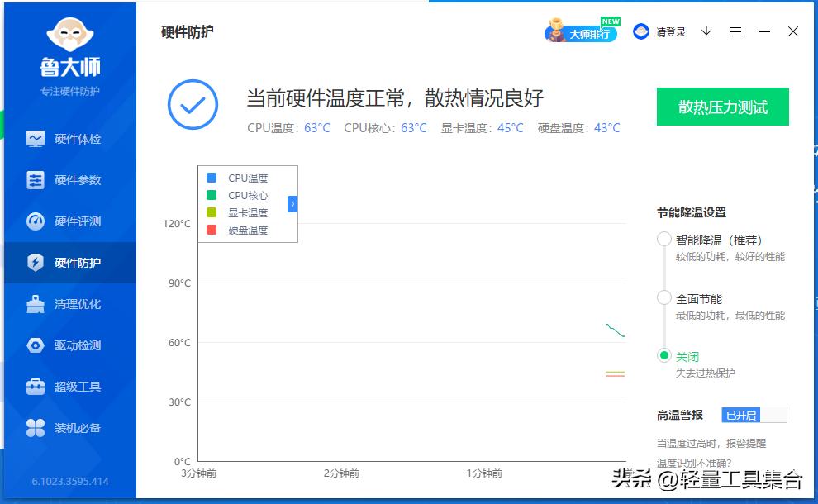The height and width of the screenshot is (504, 818).
Task: Start the 散热压力测试 stress test
Action: tap(722, 107)
